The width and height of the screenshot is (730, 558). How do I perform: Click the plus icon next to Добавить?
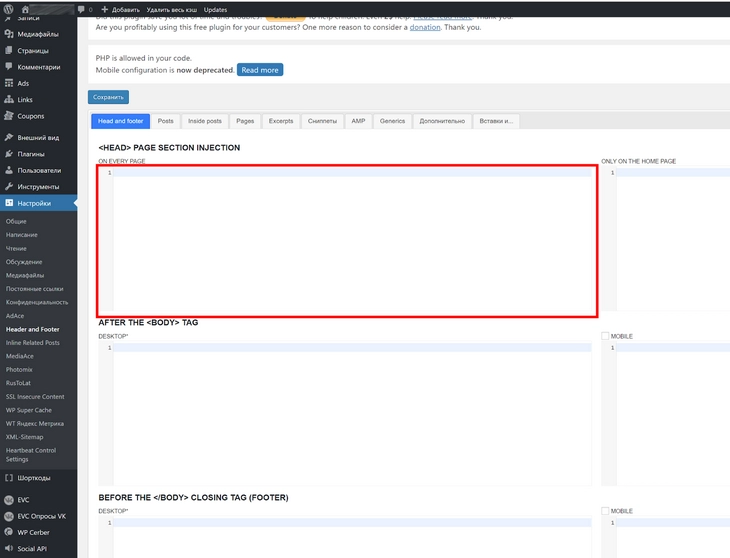pyautogui.click(x=104, y=9)
